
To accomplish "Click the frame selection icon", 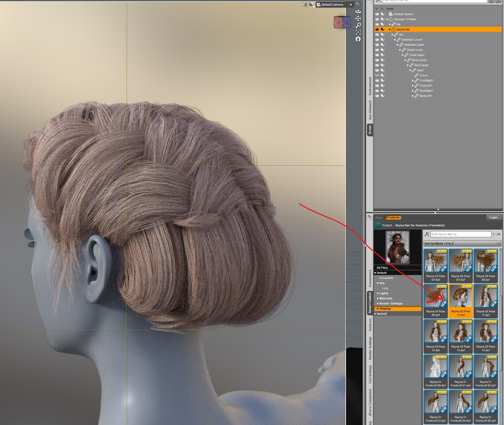I will click(358, 32).
